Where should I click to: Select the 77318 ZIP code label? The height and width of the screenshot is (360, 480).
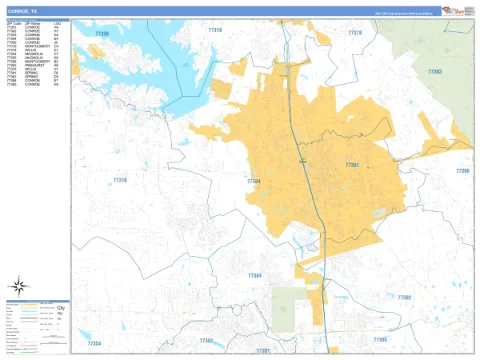[215, 30]
